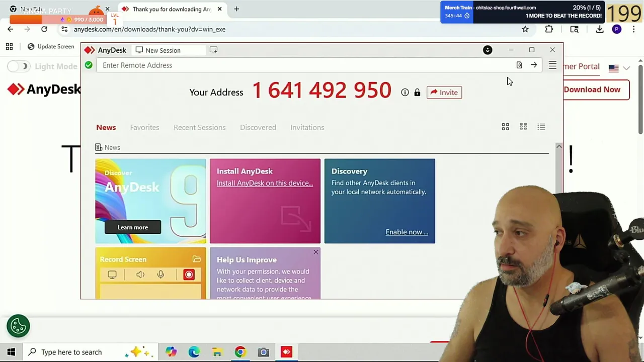The width and height of the screenshot is (644, 362).
Task: Click the AnyDesk update download indicator icon
Action: coord(488,50)
